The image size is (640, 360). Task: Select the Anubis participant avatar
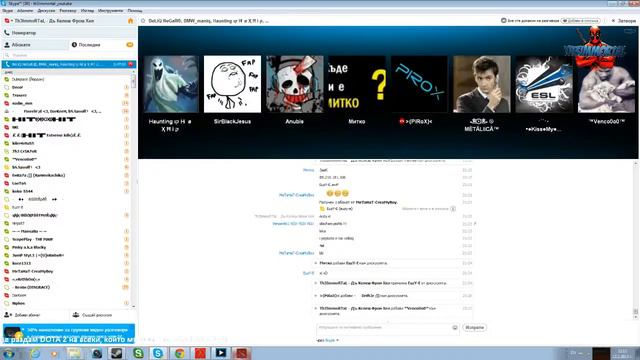pyautogui.click(x=294, y=84)
